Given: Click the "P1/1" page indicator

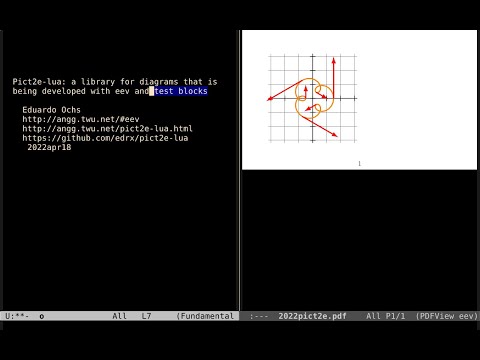Looking at the screenshot, I should 395,316.
